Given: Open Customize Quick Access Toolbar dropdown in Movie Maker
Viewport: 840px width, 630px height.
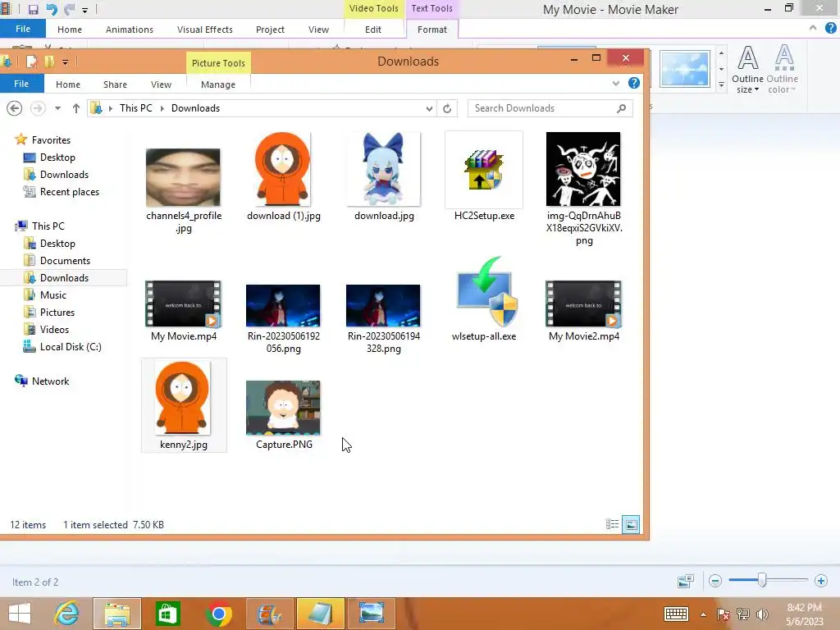Looking at the screenshot, I should (x=84, y=10).
